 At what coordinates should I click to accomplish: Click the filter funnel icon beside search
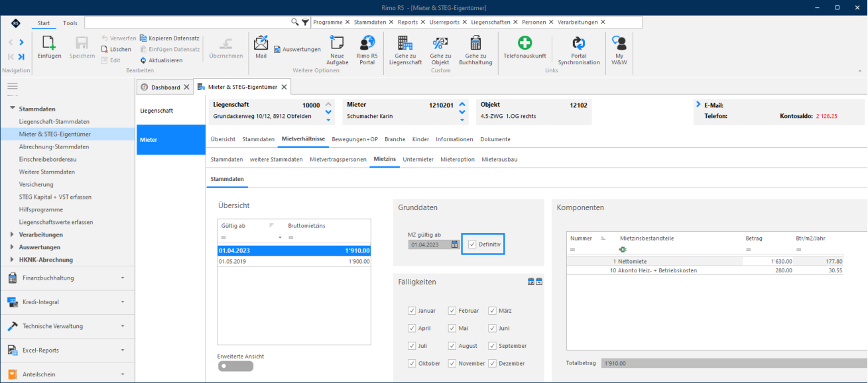point(305,22)
